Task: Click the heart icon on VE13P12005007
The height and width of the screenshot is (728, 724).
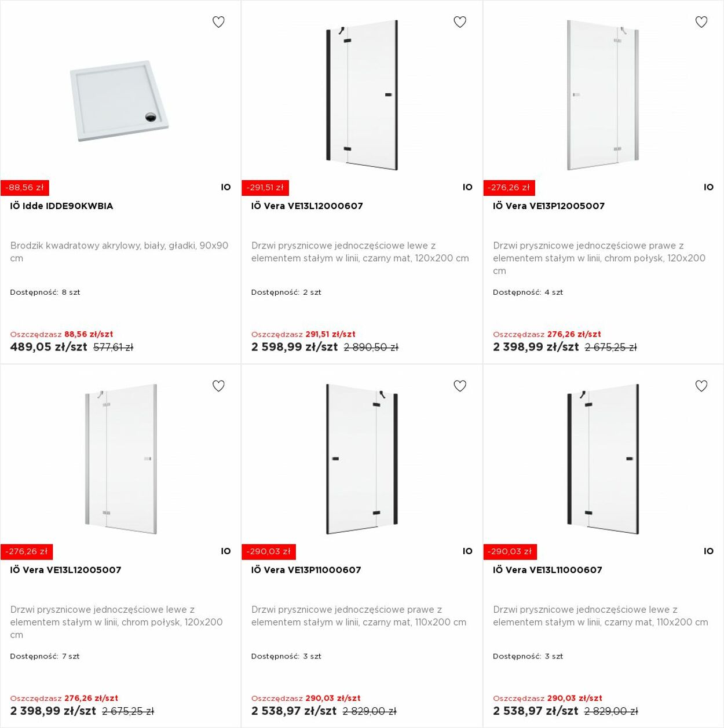Action: (701, 22)
